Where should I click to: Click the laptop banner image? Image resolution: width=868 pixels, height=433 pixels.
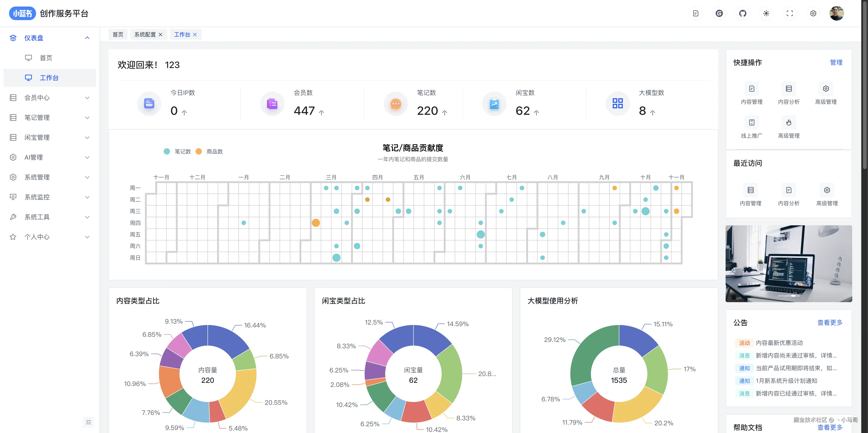pos(788,264)
